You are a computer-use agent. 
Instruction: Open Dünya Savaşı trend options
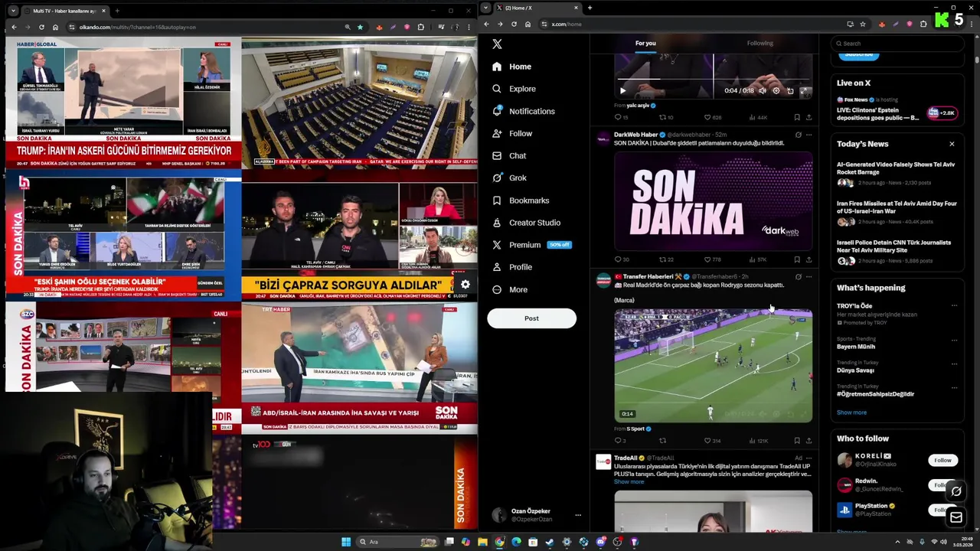(954, 363)
